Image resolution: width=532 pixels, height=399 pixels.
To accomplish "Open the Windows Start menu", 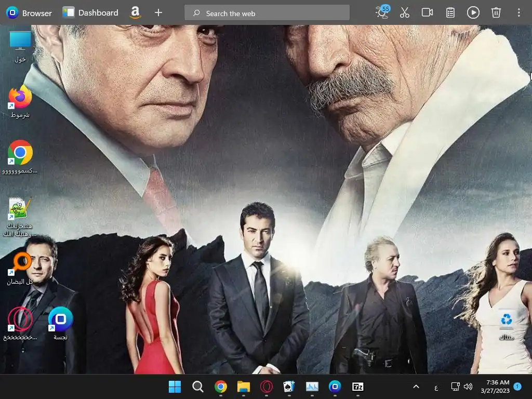I will (x=175, y=387).
